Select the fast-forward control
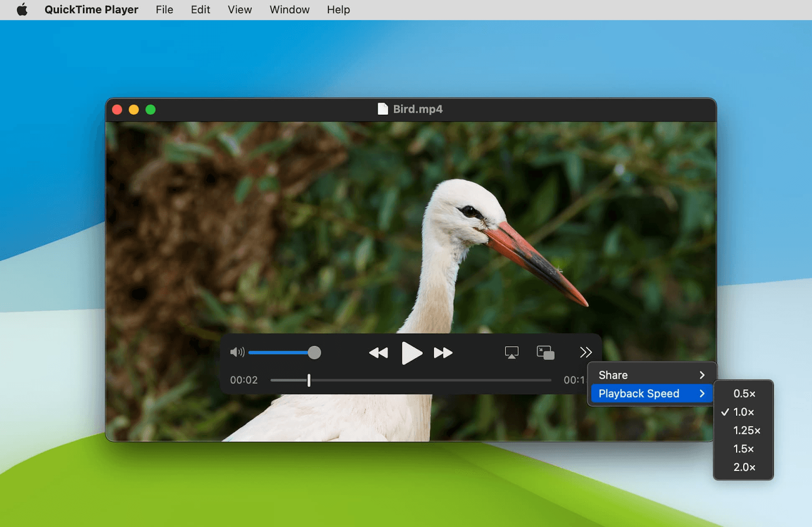Viewport: 812px width, 527px height. pyautogui.click(x=443, y=352)
